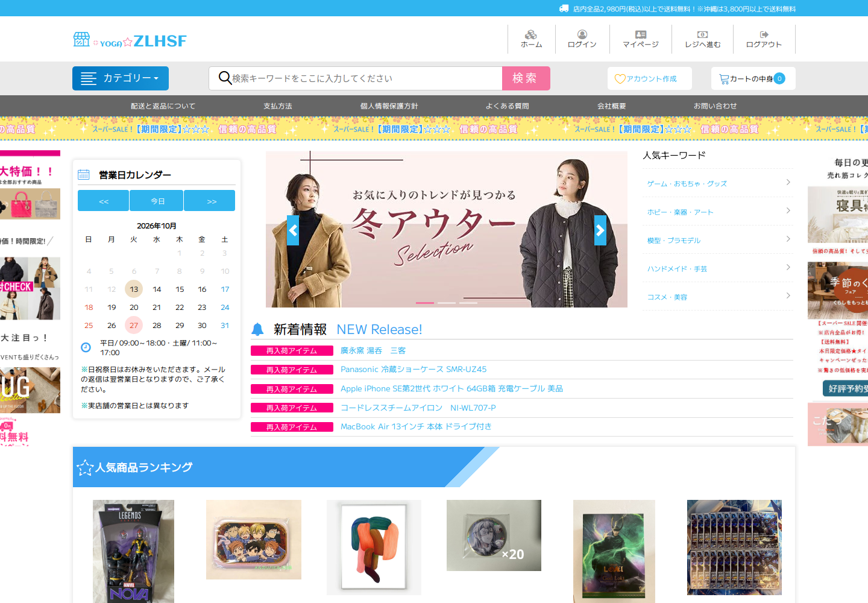The width and height of the screenshot is (868, 603).
Task: Click the clock icon near business hours
Action: pyautogui.click(x=86, y=347)
